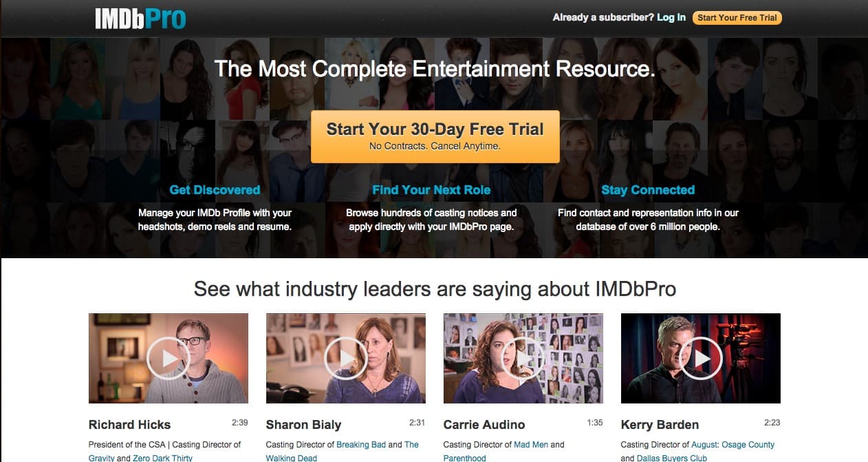This screenshot has width=868, height=462.
Task: Click the 1:35 video duration
Action: coord(595,423)
